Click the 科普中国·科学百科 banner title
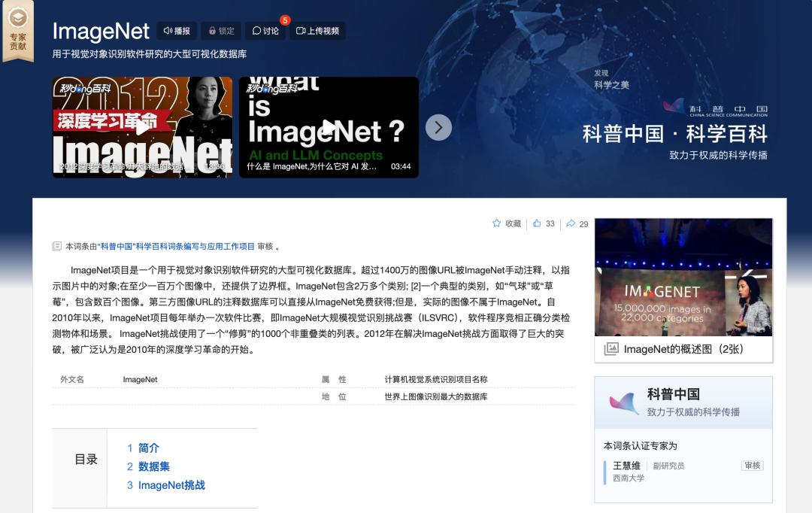The image size is (812, 513). click(x=674, y=134)
